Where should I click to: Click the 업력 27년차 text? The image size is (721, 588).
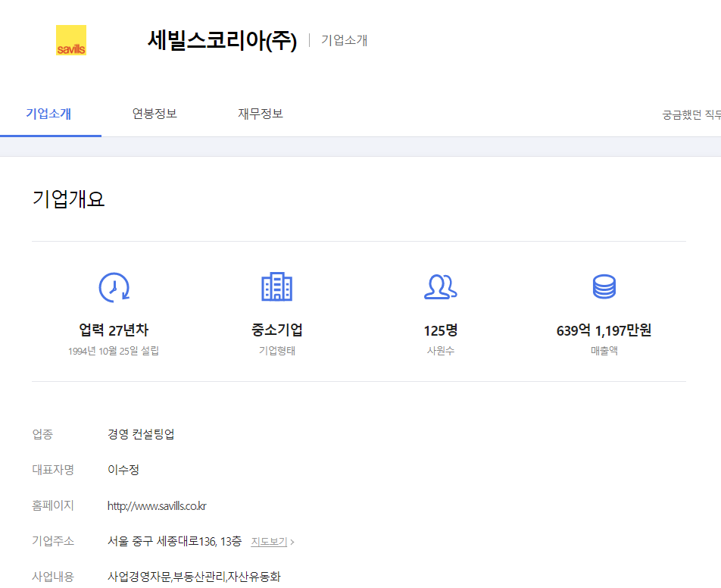click(114, 330)
